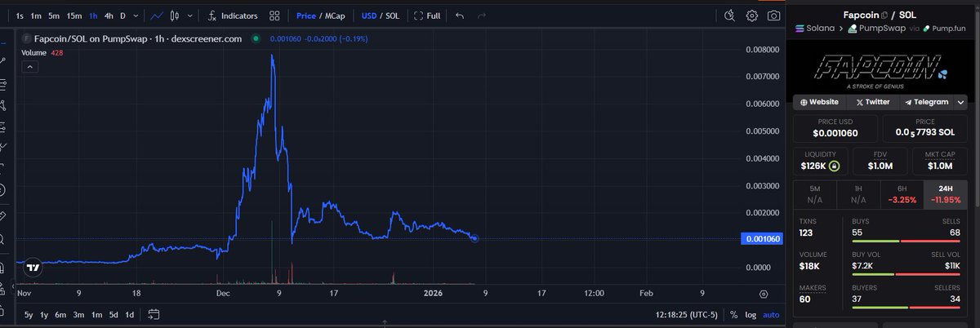Click the Pump.fun link
This screenshot has width=980, height=328.
[x=942, y=29]
